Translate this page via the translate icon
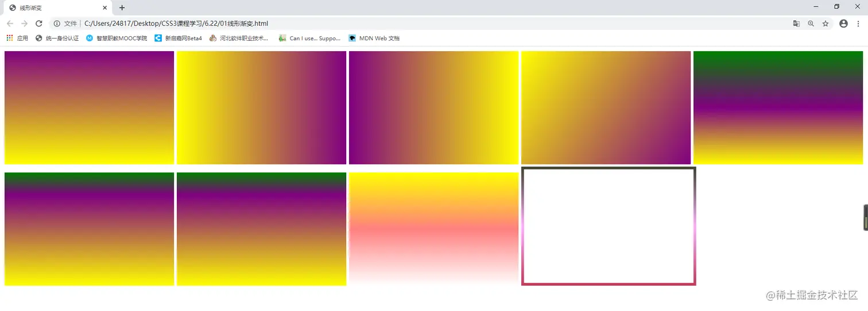This screenshot has height=311, width=868. (x=796, y=24)
